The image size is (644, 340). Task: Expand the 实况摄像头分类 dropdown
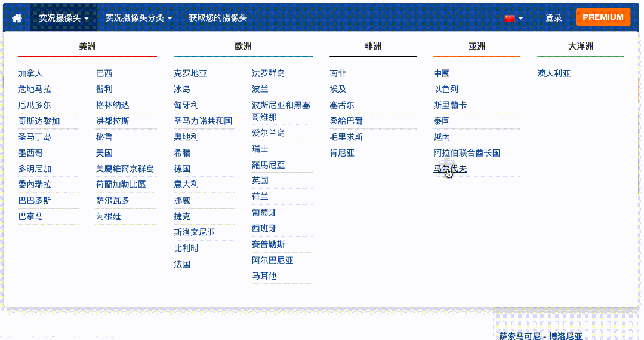138,18
